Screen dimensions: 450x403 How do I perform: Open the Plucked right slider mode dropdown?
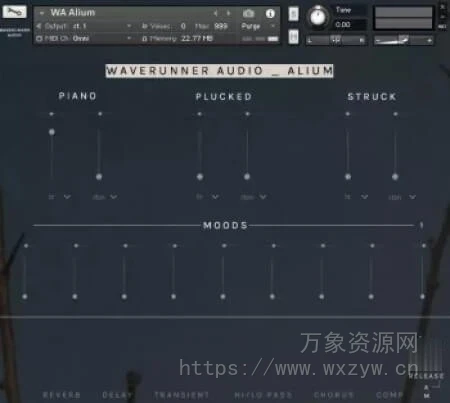[263, 197]
